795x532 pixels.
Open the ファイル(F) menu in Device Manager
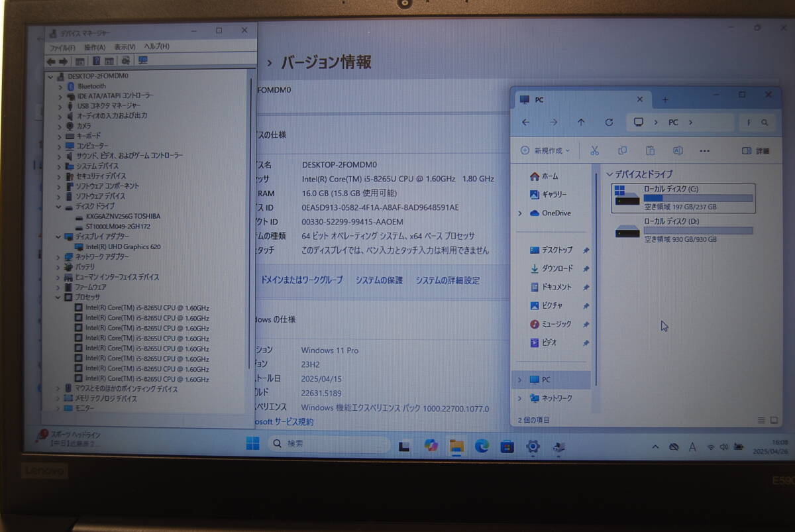coord(62,47)
